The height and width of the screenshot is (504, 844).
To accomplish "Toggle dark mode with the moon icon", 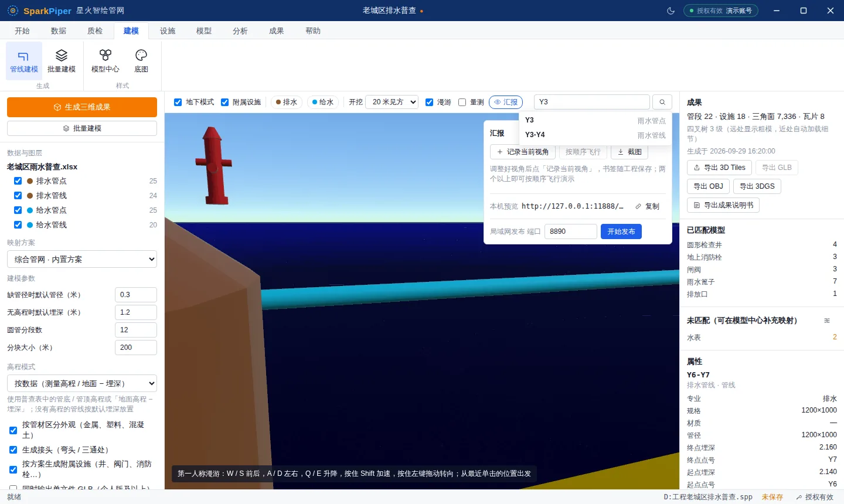I will coord(671,11).
